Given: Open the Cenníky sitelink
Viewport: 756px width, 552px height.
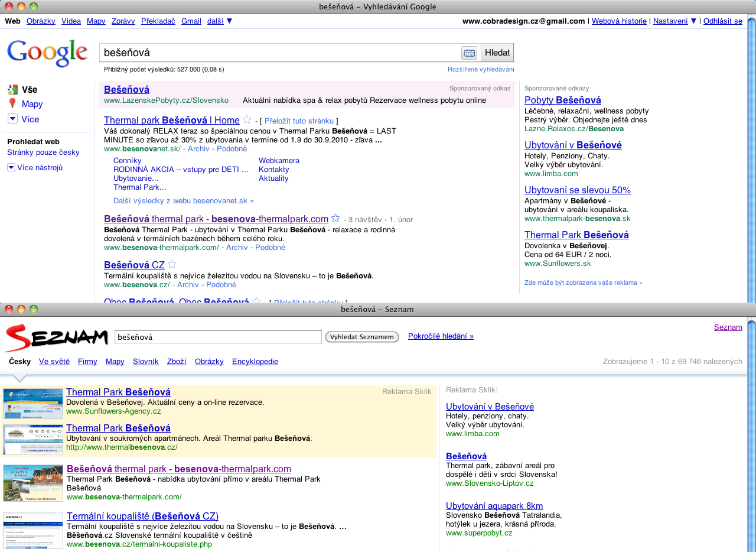Looking at the screenshot, I should (128, 160).
